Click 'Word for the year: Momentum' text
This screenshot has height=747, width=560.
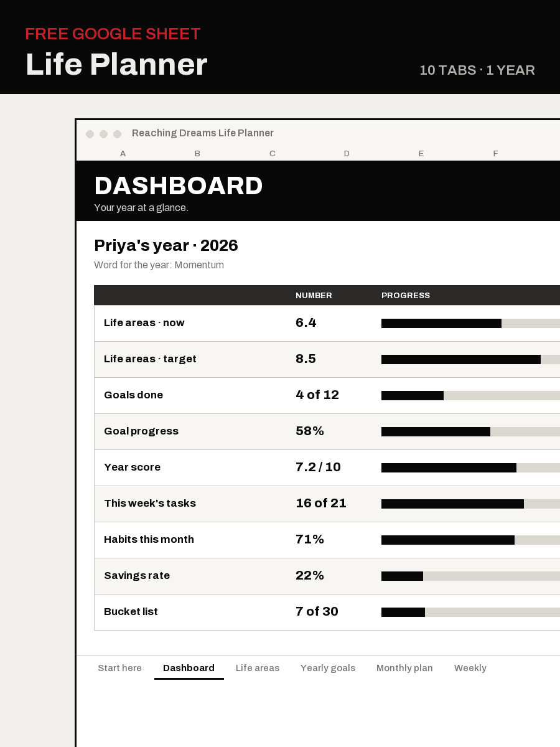coord(159,265)
